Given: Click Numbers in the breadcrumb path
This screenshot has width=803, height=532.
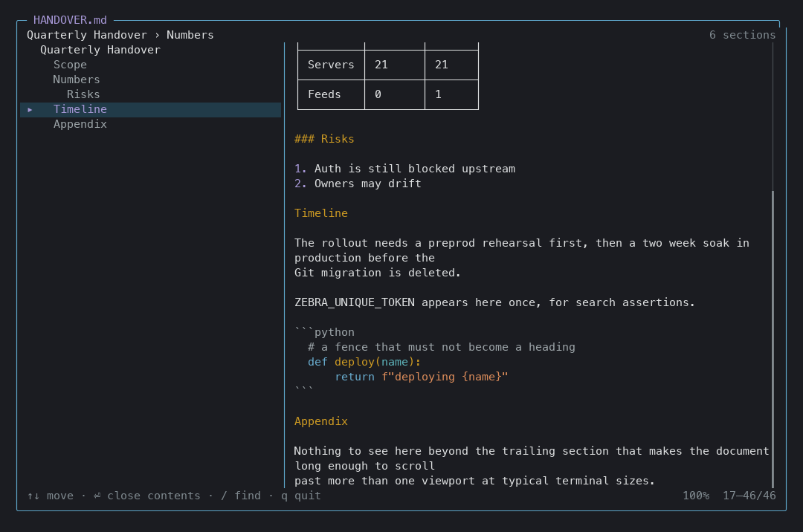Looking at the screenshot, I should pos(190,35).
